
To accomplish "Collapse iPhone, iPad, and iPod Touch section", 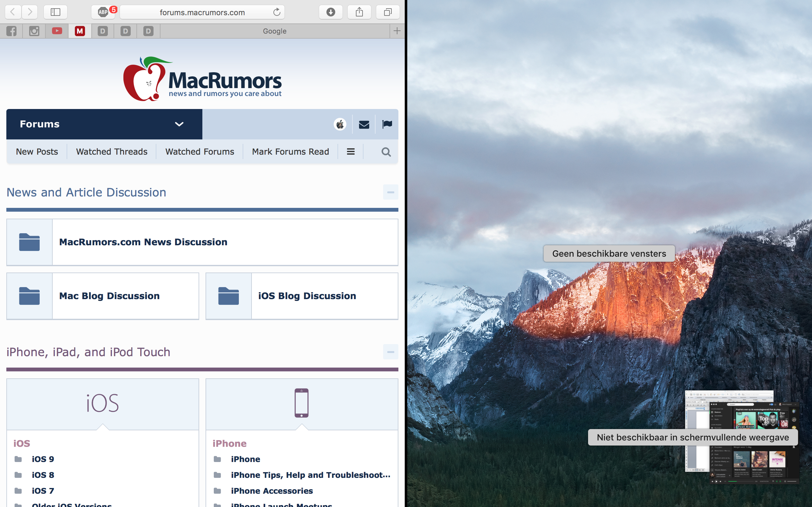I will point(390,352).
